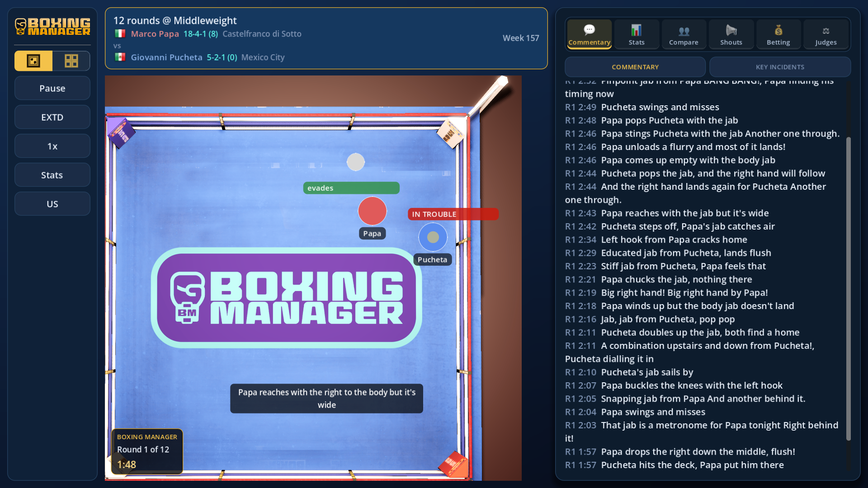Click the grey referee marker in ring
Image resolution: width=868 pixels, height=488 pixels.
[356, 162]
